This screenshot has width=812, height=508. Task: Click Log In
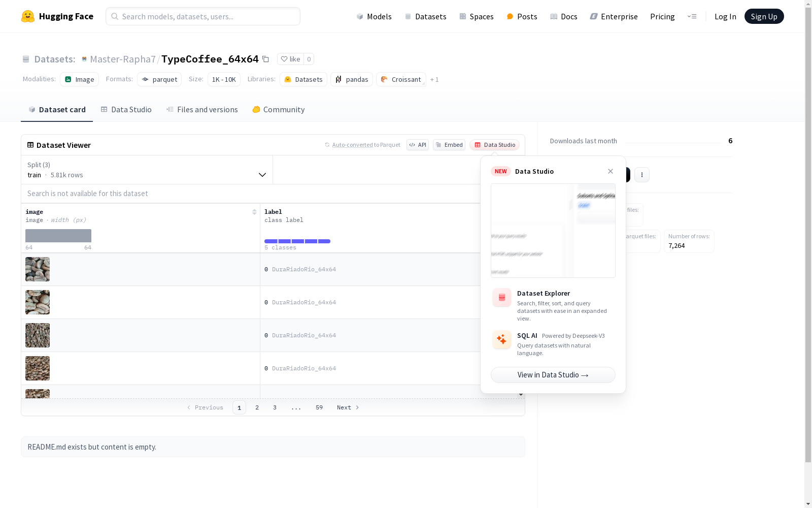(725, 16)
